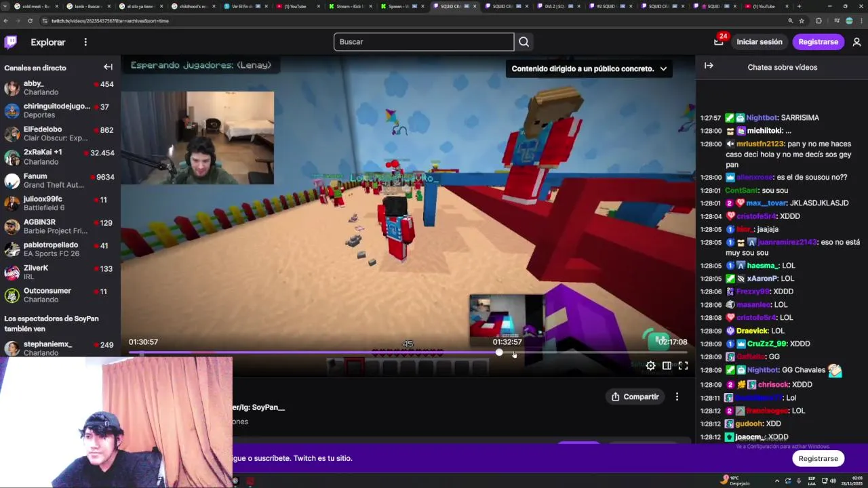
Task: Open abby_ channel avatar in sidebar
Action: click(12, 88)
